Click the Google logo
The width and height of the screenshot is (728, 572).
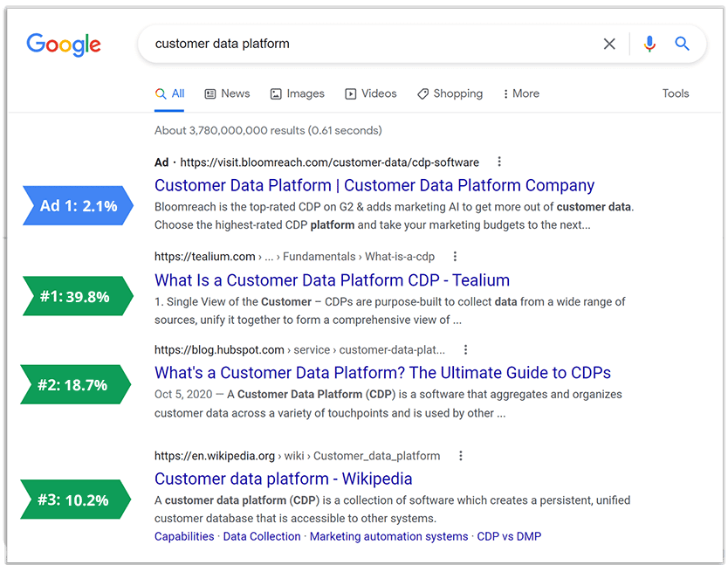[x=64, y=44]
